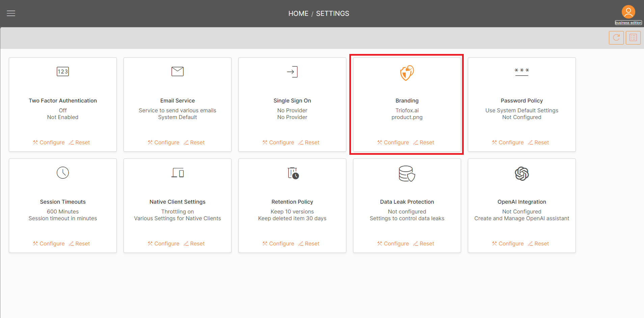The height and width of the screenshot is (318, 644).
Task: Open the user account avatar
Action: (628, 11)
